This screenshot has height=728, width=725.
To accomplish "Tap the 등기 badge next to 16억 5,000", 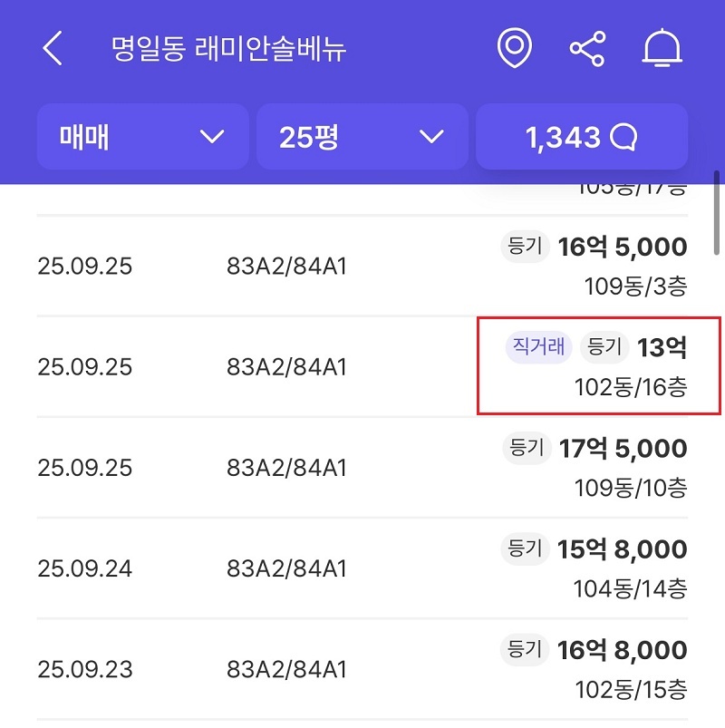I will click(x=526, y=247).
